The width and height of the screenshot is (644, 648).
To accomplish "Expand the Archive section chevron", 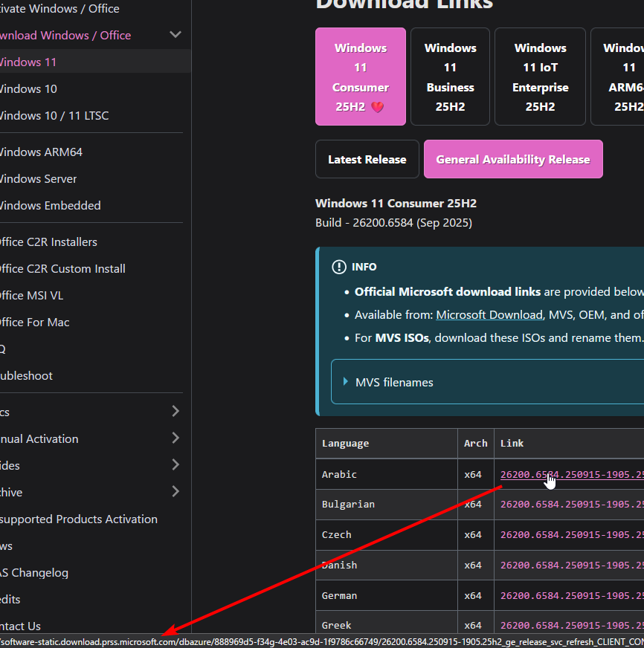I will coord(176,492).
